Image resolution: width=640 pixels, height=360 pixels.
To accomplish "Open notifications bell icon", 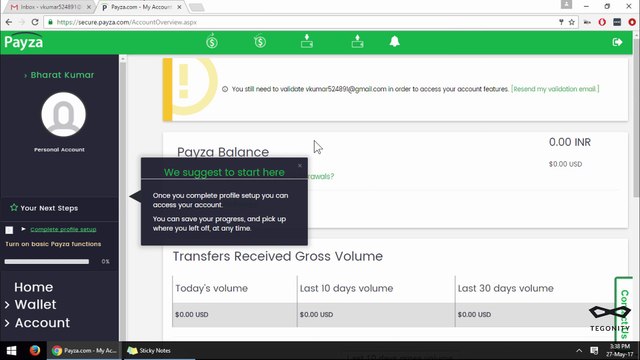I will [394, 41].
